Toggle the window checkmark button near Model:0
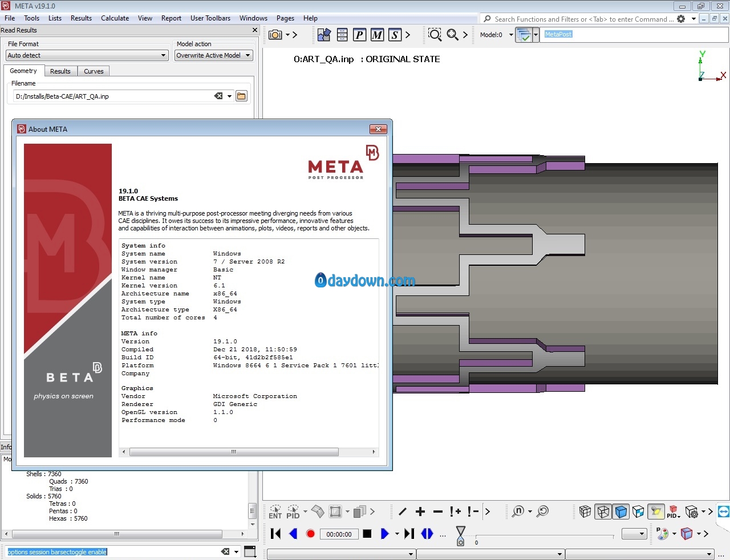 [524, 35]
